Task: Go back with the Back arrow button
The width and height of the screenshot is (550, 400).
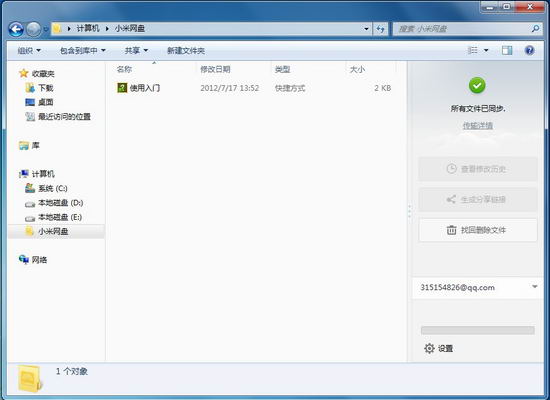Action: 16,29
